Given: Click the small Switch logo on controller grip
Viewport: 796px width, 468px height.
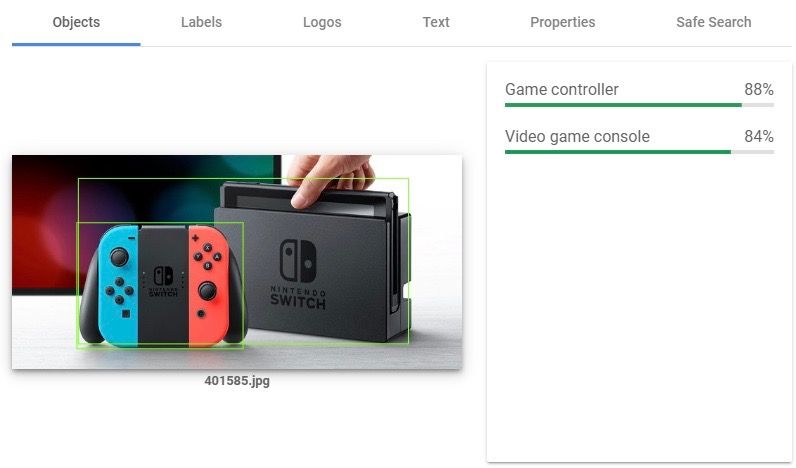Looking at the screenshot, I should (163, 281).
